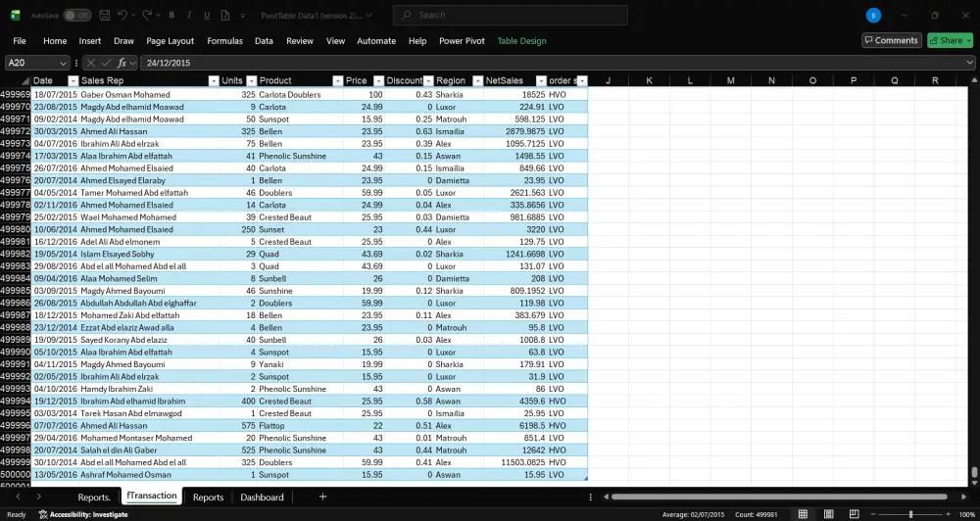
Task: Click the vertical scrollbar up arrow
Action: pos(974,80)
